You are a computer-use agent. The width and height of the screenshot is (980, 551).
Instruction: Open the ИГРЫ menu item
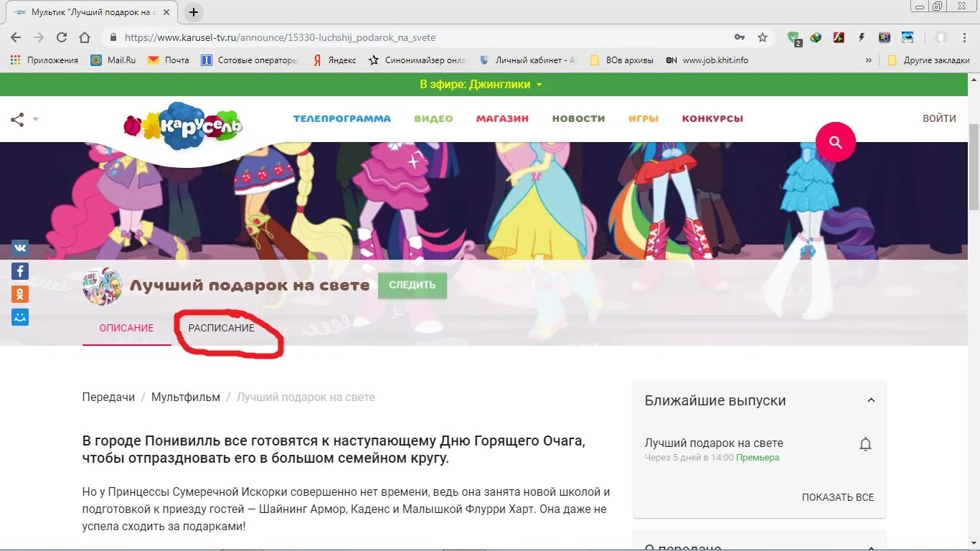644,118
